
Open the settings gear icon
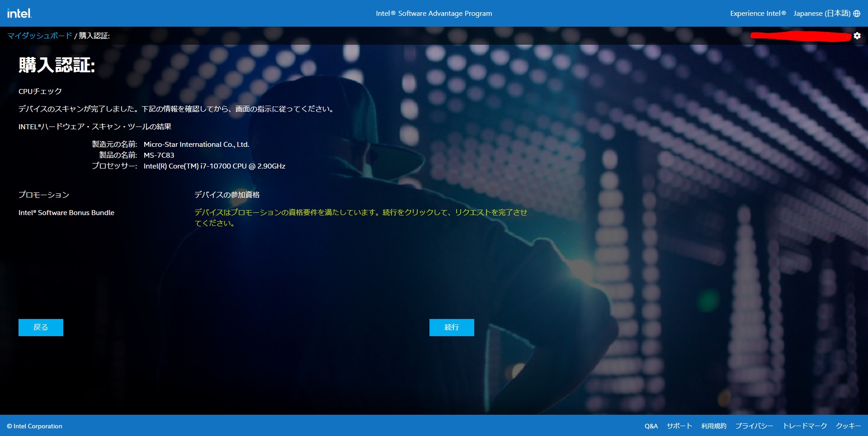tap(857, 36)
